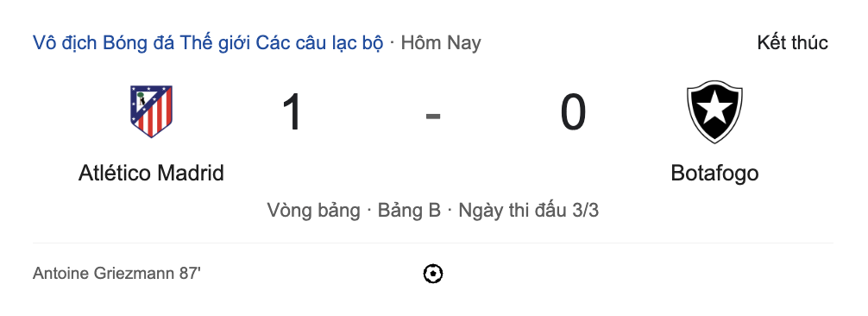Click the Bảng B group label
Screen dimensions: 868x316
coord(409,211)
